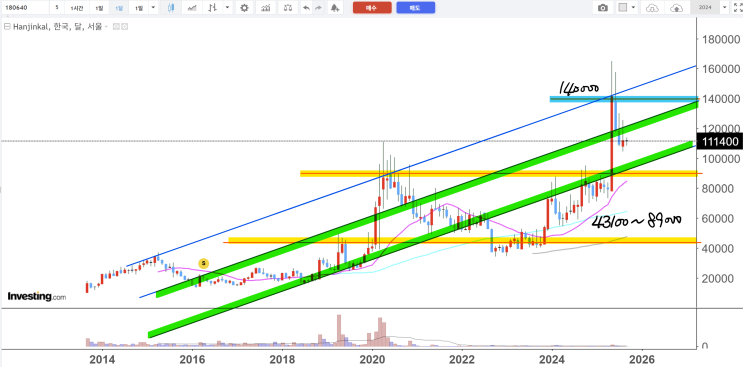Select the 1일 interval next to 1시간

coord(98,8)
